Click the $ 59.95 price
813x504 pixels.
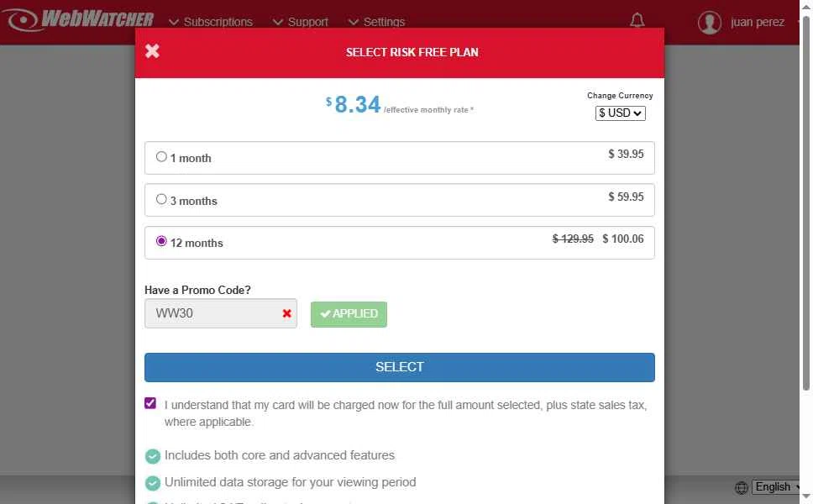coord(626,197)
